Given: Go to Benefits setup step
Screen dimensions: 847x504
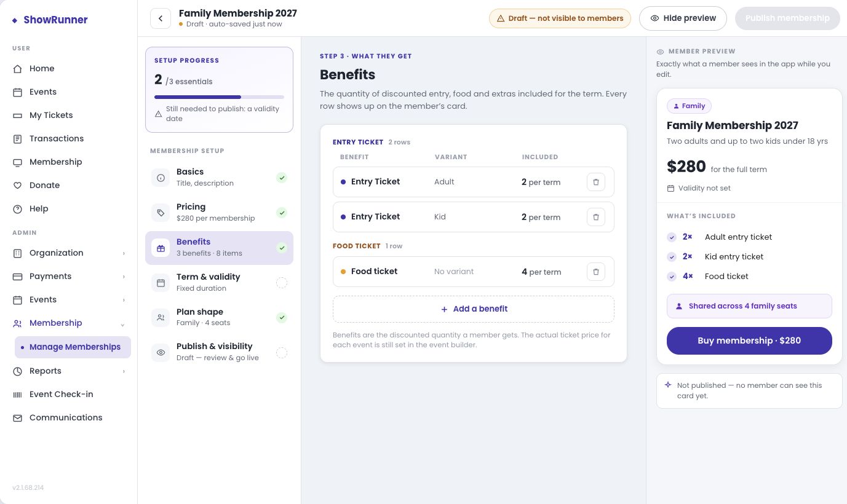Looking at the screenshot, I should coord(219,248).
